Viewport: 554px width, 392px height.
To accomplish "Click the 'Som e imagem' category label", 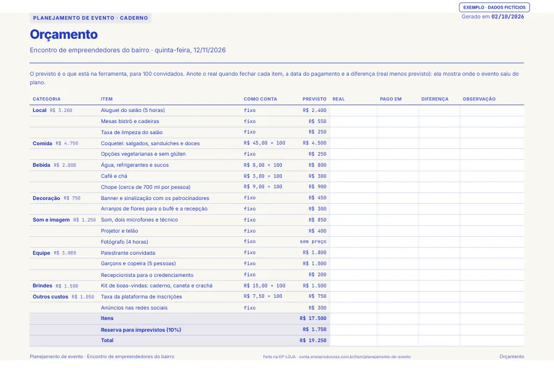I will coord(51,220).
